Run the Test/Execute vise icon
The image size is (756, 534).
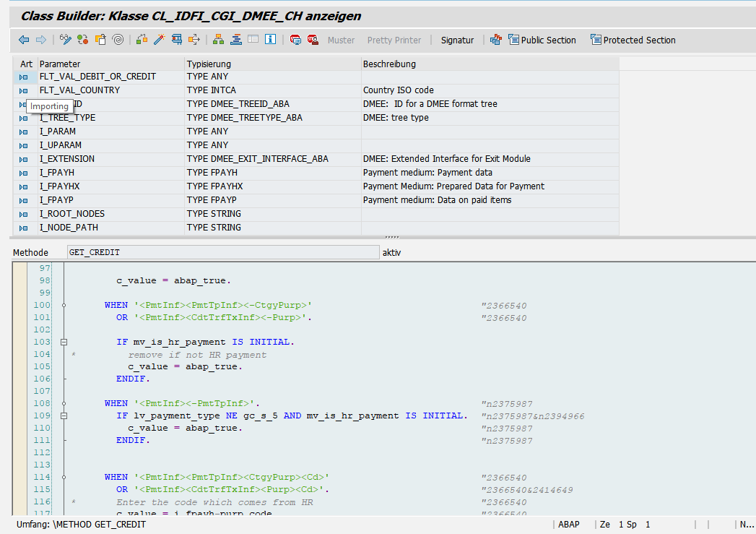tap(176, 40)
